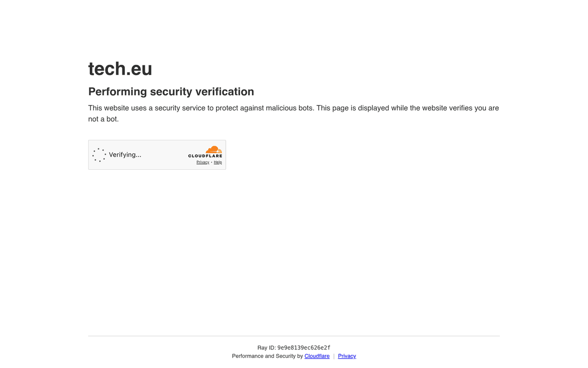Click the sparkle inside the Cloudflare cloud
588x368 pixels.
[218, 151]
